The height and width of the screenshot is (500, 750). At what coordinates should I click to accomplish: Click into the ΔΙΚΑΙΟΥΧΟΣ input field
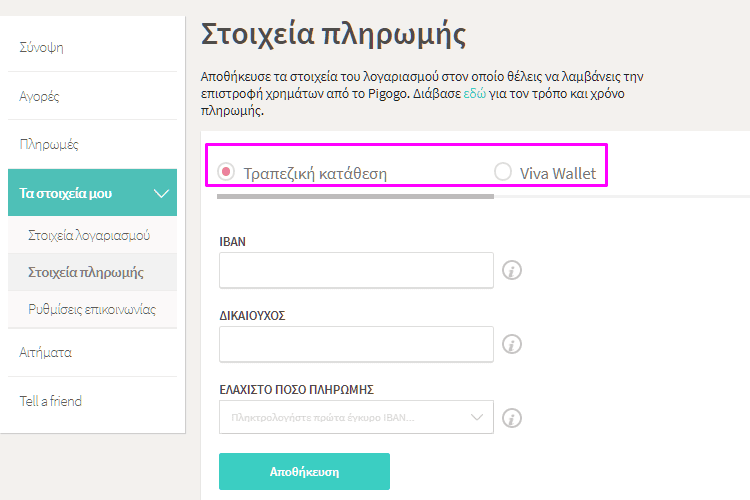coord(356,344)
